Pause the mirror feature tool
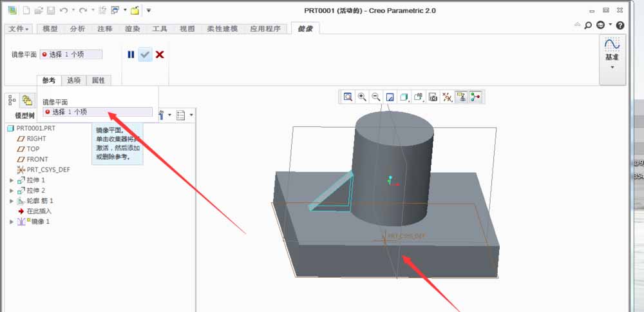 131,54
